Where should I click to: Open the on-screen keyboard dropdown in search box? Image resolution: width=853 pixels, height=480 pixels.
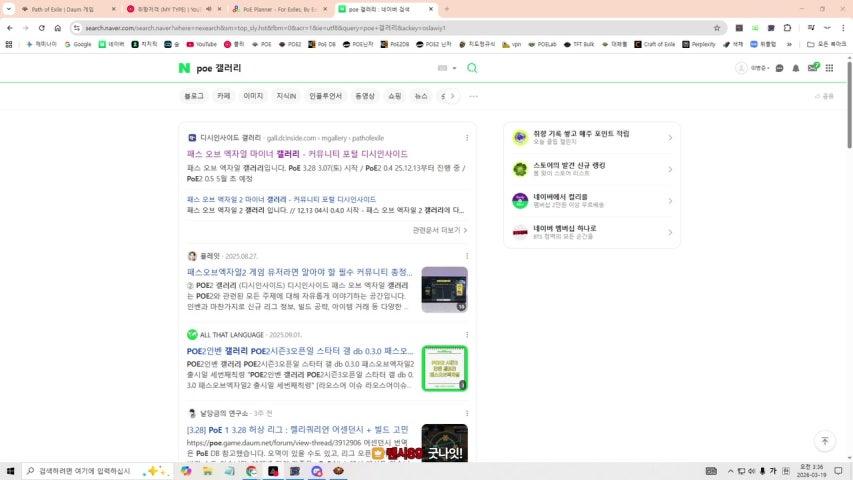447,68
